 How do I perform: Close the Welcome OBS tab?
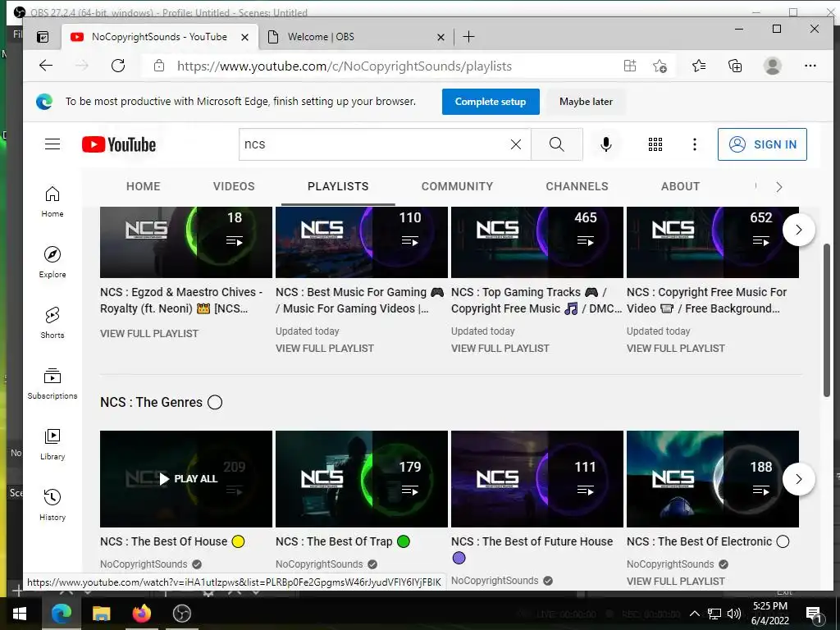click(x=441, y=37)
